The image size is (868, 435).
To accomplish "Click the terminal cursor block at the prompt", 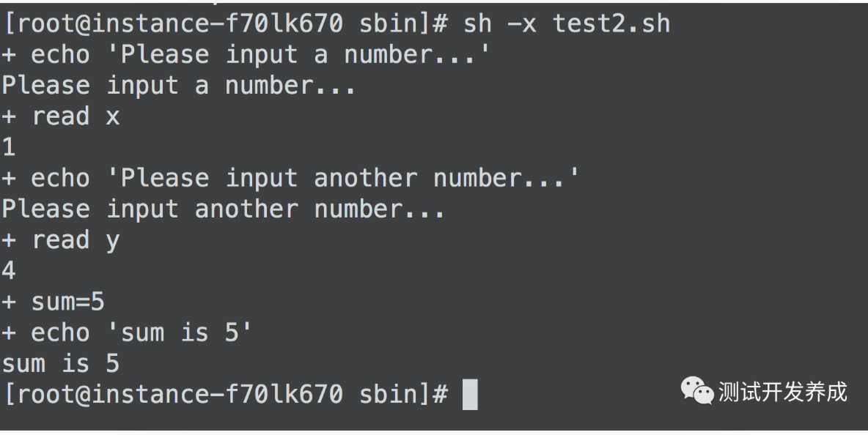I will point(470,395).
